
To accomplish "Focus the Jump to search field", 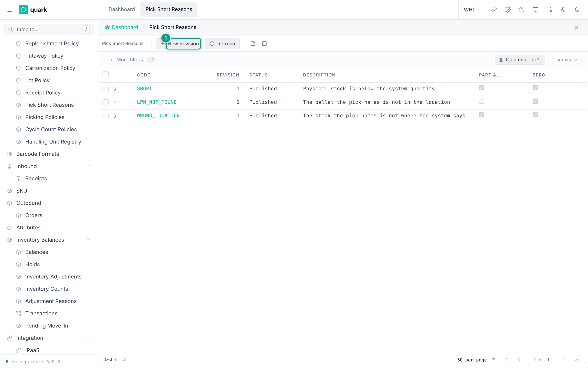I will pyautogui.click(x=49, y=29).
